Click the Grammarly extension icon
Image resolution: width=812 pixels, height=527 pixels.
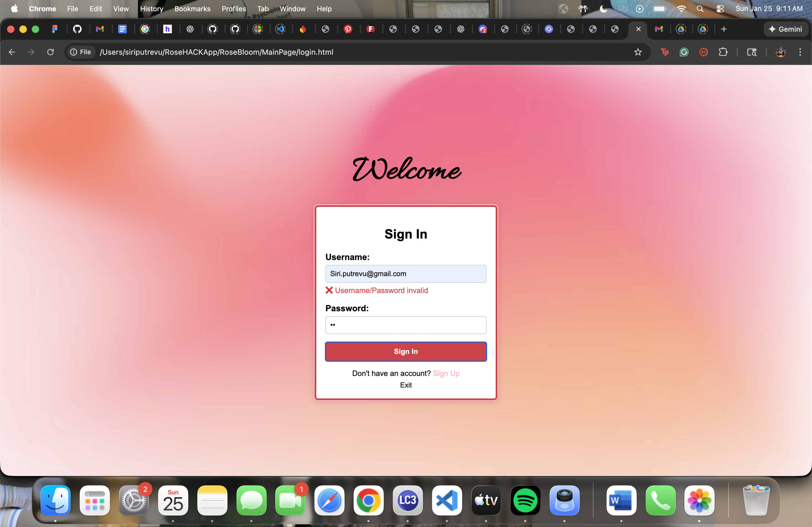(684, 52)
